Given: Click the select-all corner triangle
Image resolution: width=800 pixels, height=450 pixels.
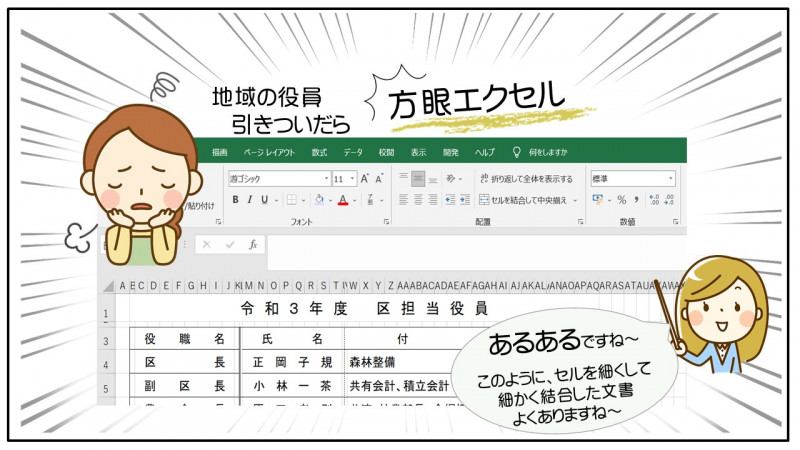Looking at the screenshot, I should (x=108, y=286).
